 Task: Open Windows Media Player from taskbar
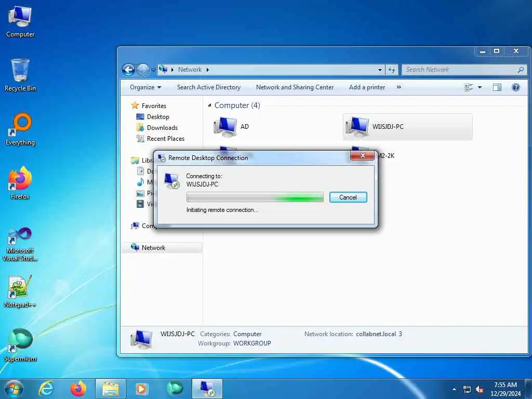142,389
